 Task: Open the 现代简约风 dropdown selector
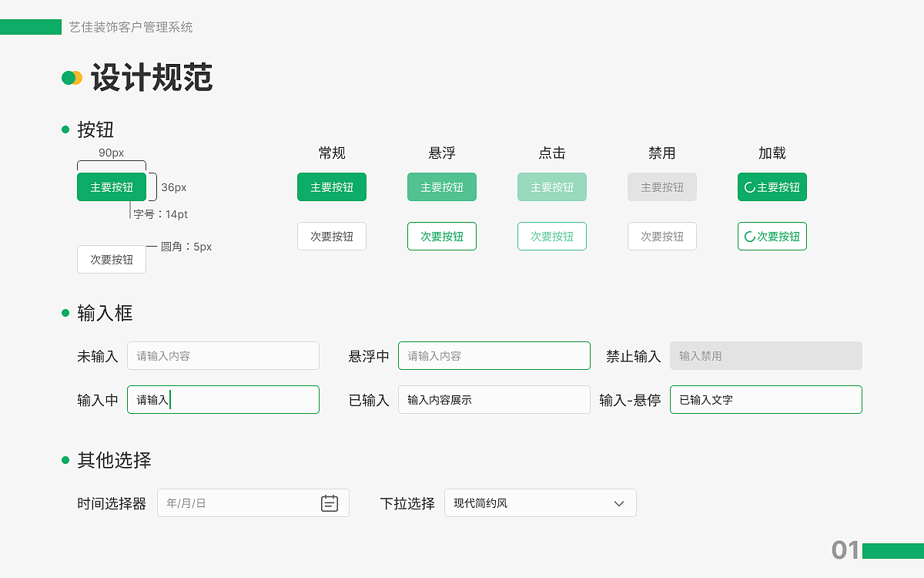541,502
